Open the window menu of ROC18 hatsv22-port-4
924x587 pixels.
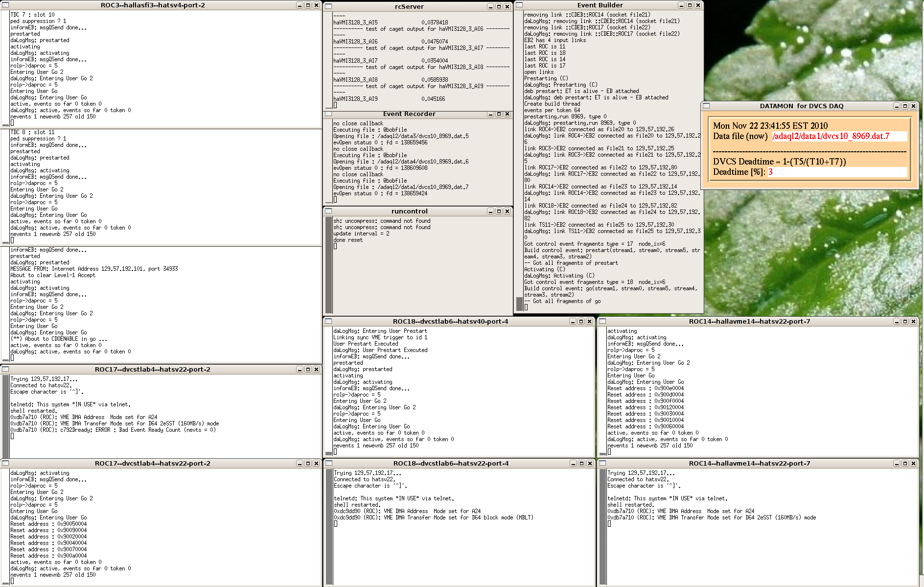[328, 463]
